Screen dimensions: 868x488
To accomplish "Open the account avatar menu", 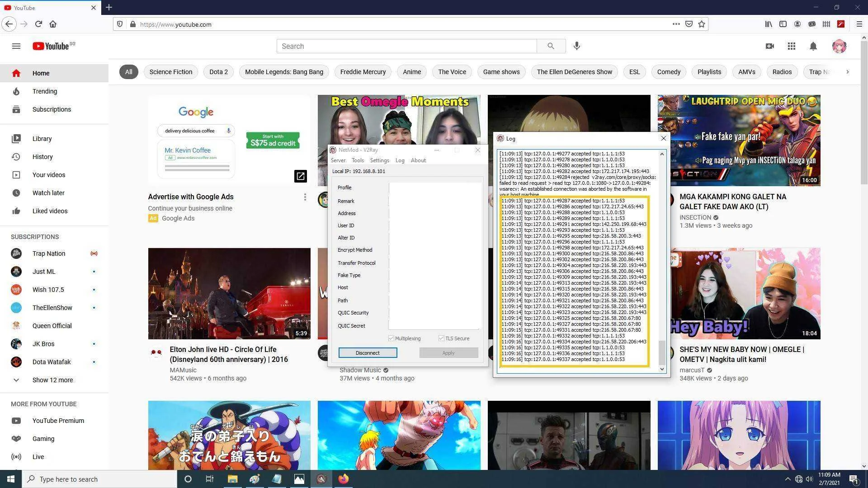I will pyautogui.click(x=840, y=46).
